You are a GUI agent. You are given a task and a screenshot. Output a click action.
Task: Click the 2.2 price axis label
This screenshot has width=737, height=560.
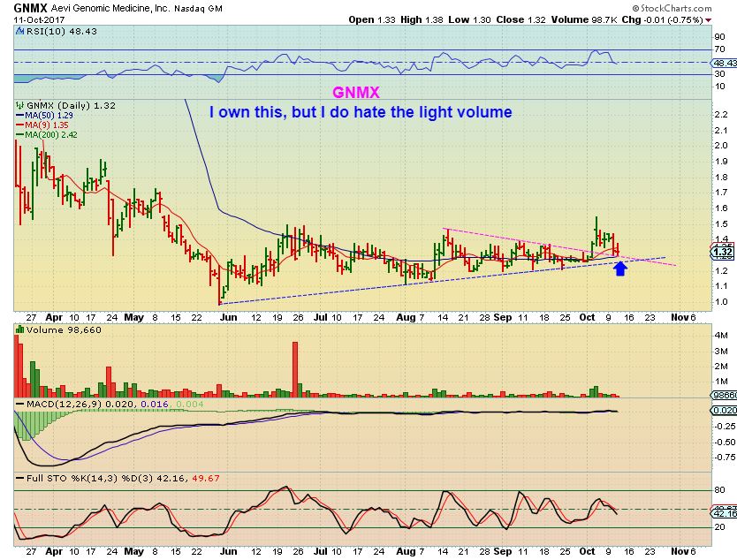click(x=720, y=114)
